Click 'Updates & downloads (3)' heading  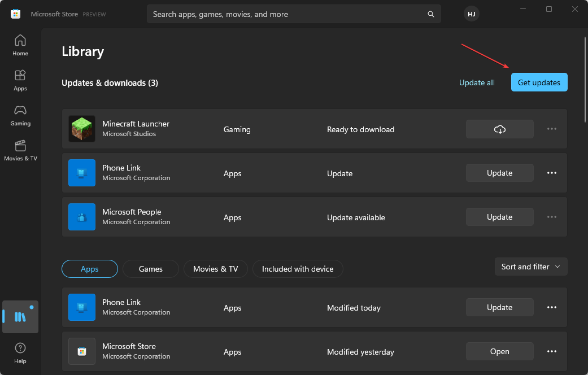click(x=110, y=83)
